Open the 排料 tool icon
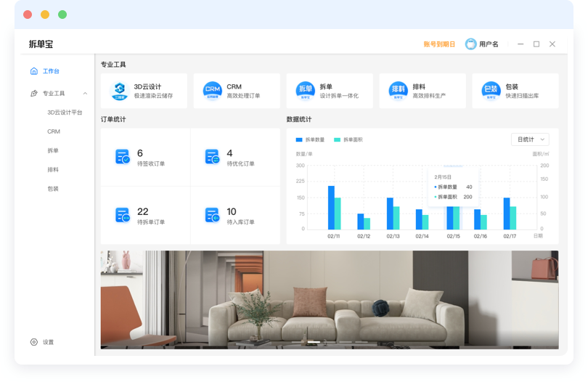This screenshot has height=382, width=588. click(x=399, y=90)
